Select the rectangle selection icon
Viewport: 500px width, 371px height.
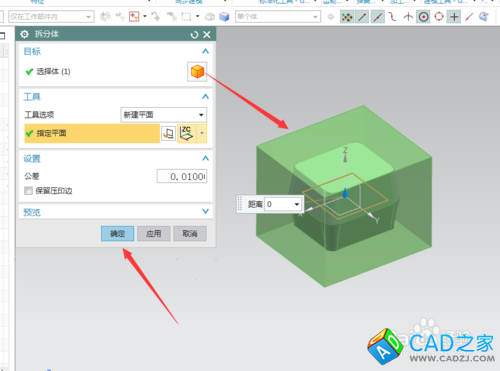click(x=186, y=16)
